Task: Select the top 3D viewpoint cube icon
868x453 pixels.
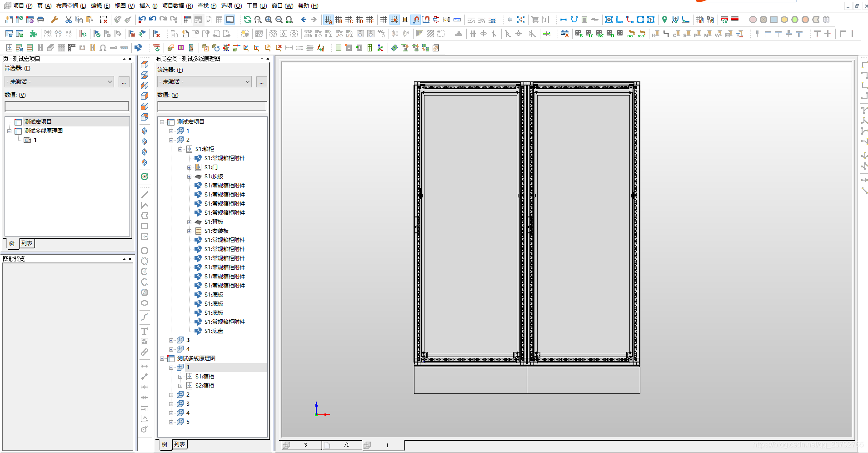Action: point(145,65)
